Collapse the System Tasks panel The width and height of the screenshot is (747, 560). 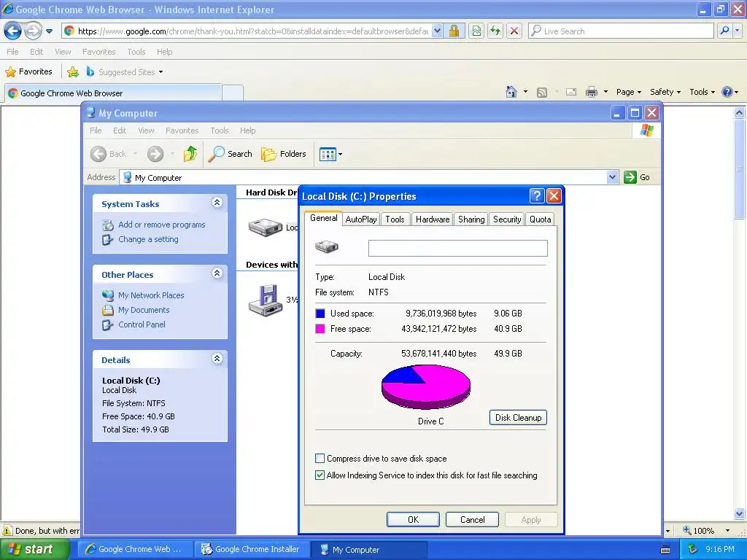pyautogui.click(x=217, y=203)
